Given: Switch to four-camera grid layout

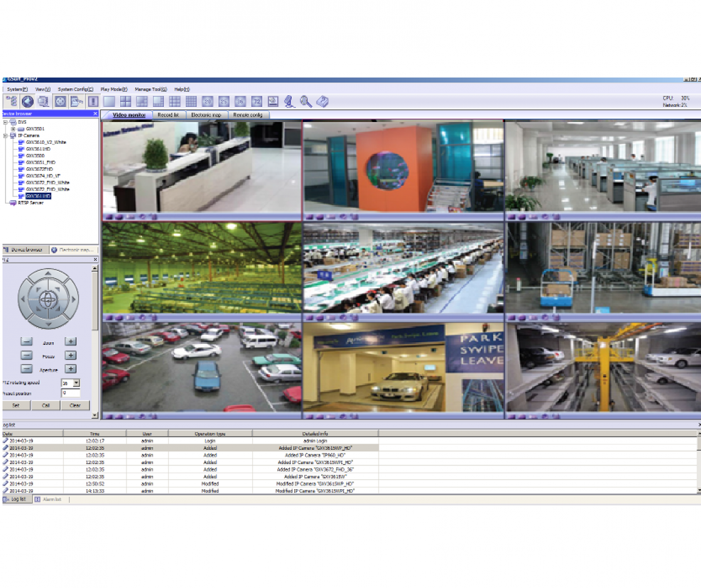Looking at the screenshot, I should pyautogui.click(x=126, y=101).
